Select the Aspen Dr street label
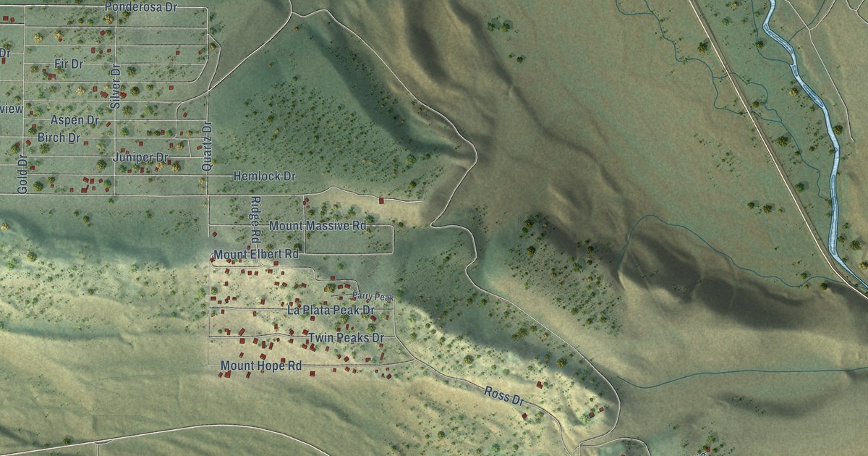This screenshot has width=868, height=456. 75,120
